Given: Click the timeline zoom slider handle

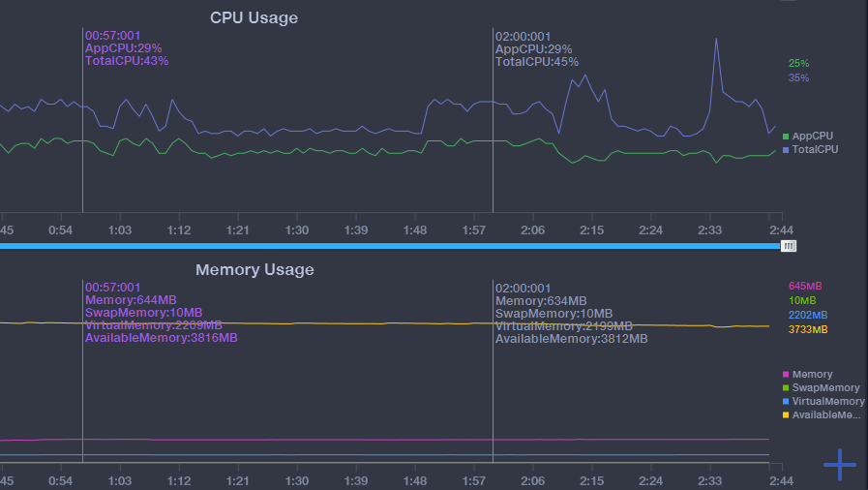Looking at the screenshot, I should (x=789, y=246).
